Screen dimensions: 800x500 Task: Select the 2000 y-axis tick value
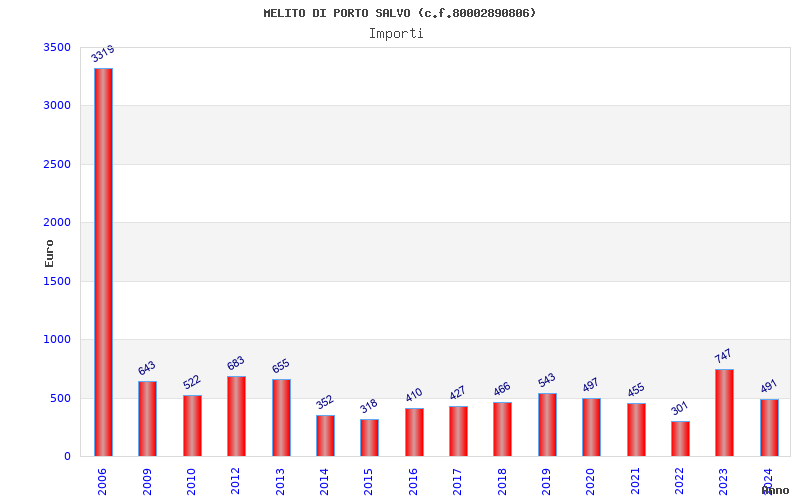[57, 222]
